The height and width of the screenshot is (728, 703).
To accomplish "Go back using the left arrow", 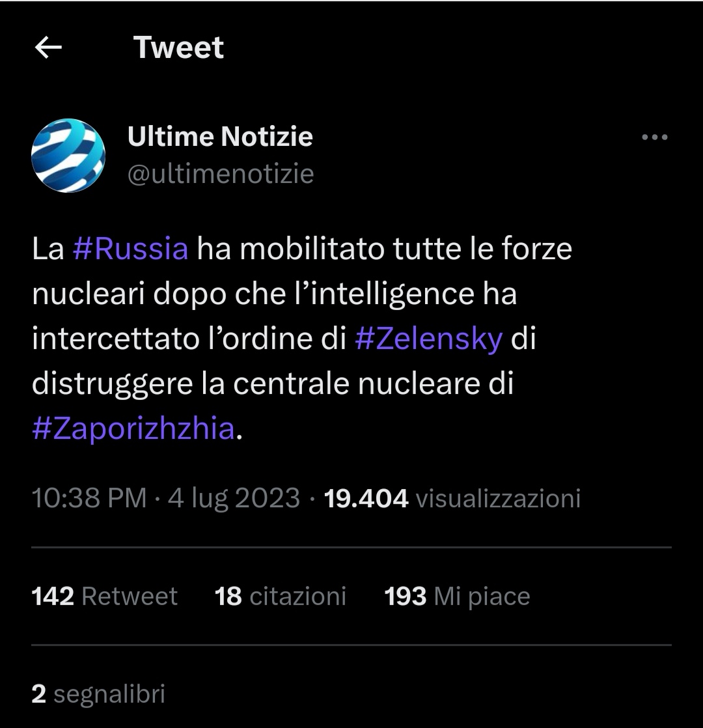I will pyautogui.click(x=48, y=48).
